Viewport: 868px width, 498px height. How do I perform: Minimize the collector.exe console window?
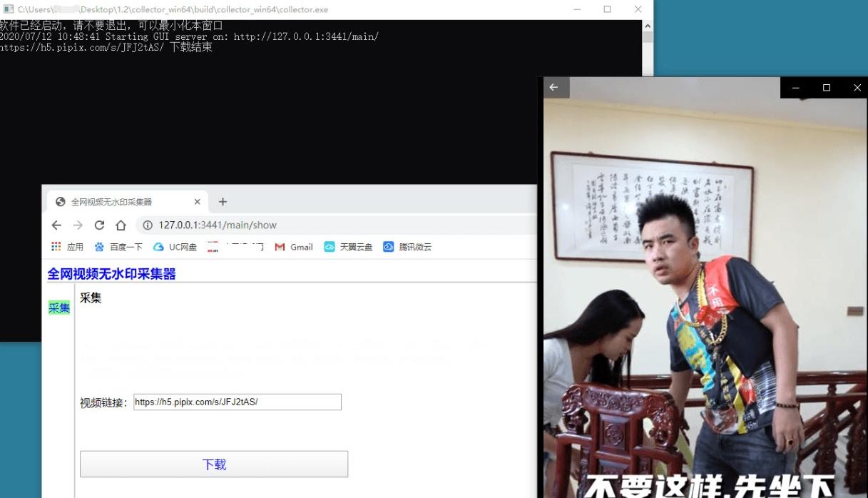pos(576,9)
